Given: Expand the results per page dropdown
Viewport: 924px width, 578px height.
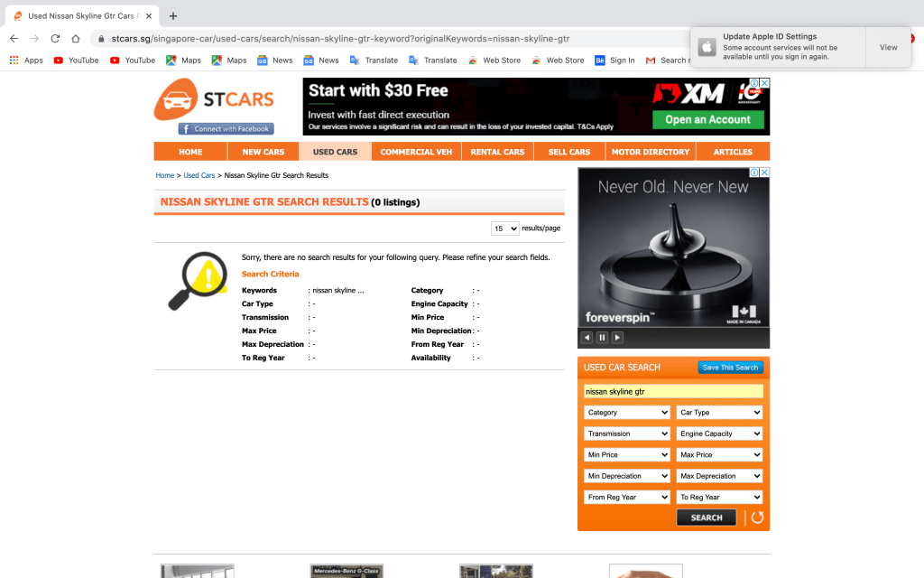Looking at the screenshot, I should (x=504, y=228).
